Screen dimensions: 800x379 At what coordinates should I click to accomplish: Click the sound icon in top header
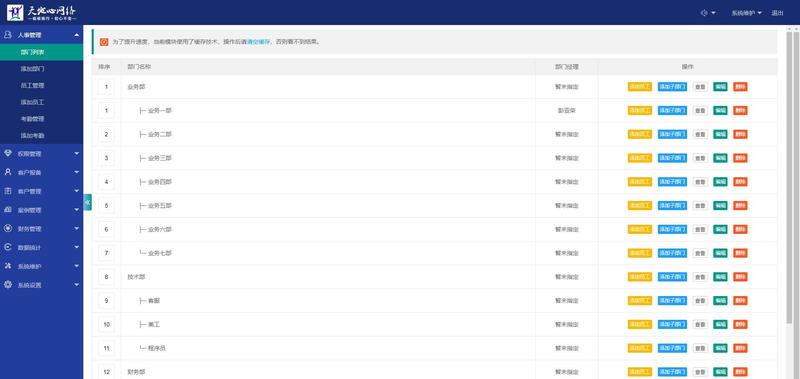(x=704, y=13)
